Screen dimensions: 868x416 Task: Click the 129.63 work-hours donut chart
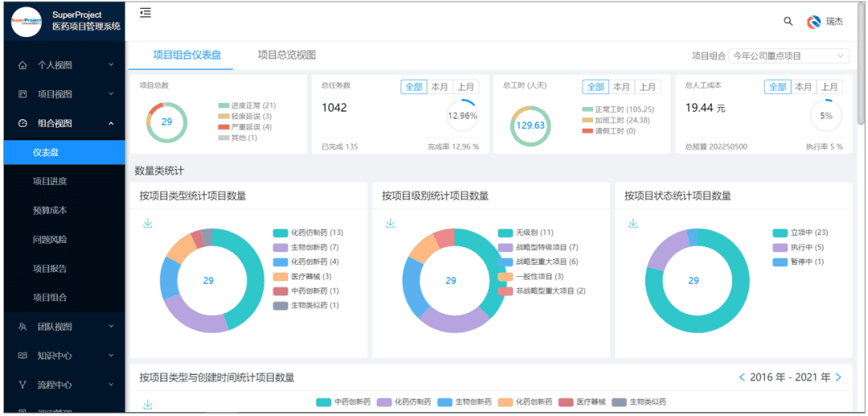(x=531, y=126)
